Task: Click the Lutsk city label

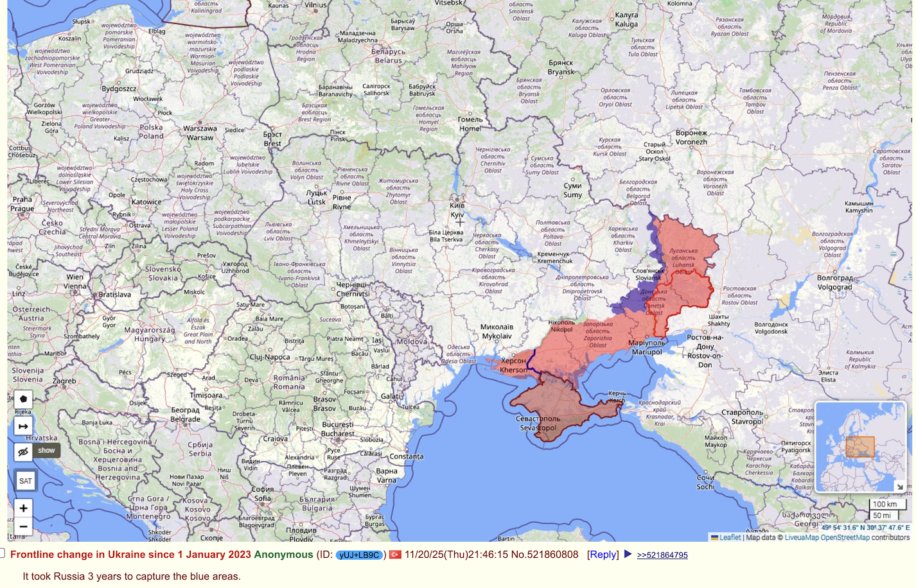Action: click(317, 197)
